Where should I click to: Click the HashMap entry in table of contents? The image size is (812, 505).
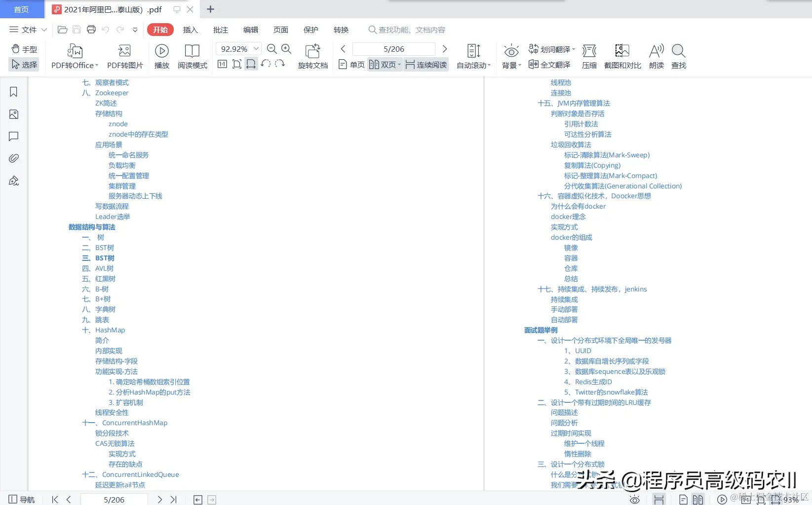point(110,330)
